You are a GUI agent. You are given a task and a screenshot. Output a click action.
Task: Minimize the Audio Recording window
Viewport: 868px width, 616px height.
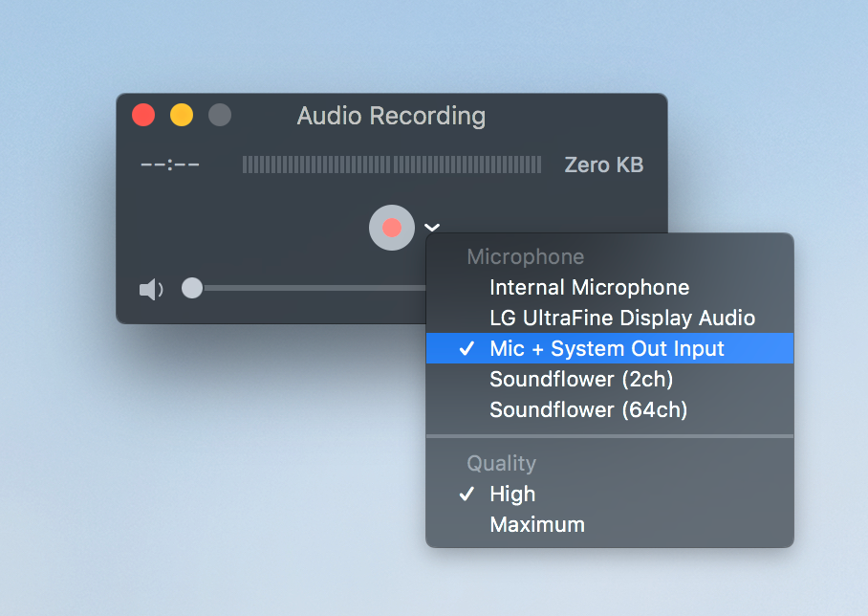182,115
